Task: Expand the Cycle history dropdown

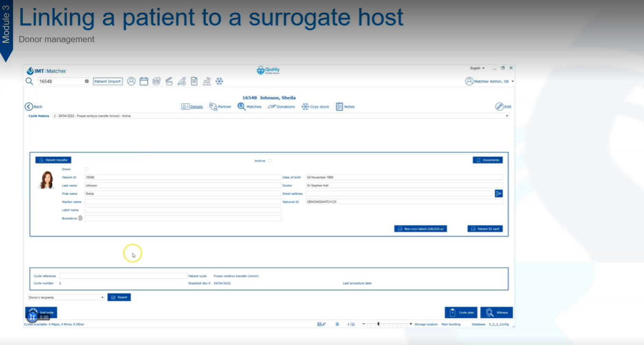Action: point(506,116)
